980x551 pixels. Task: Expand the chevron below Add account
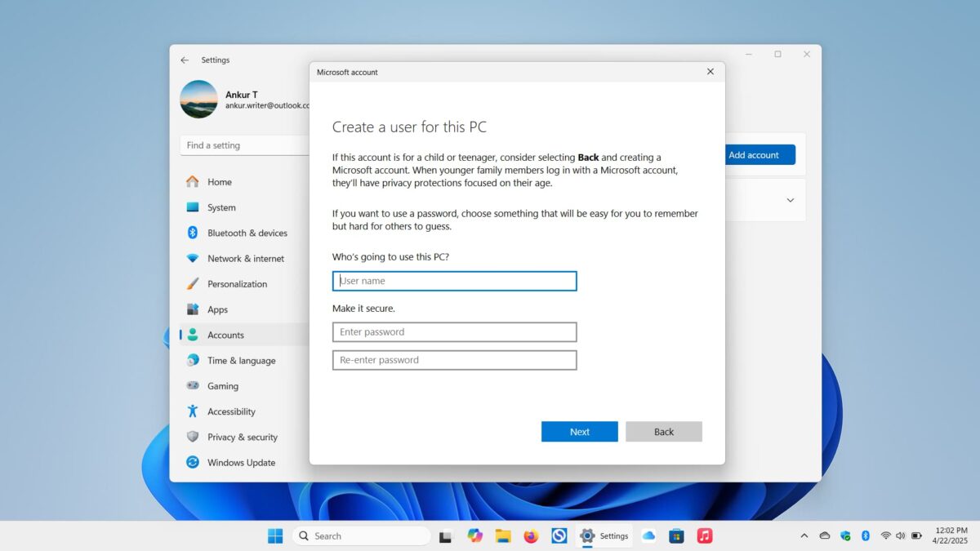(790, 200)
